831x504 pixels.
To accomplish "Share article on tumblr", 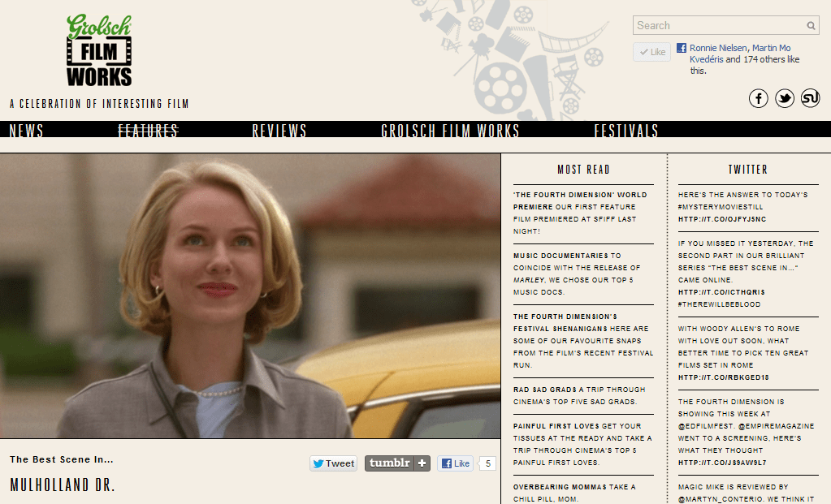I will [397, 463].
